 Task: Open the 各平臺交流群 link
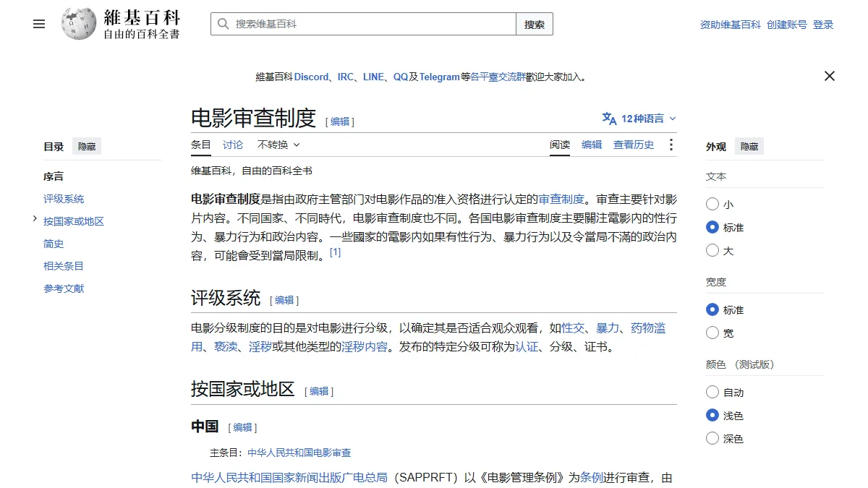click(498, 77)
